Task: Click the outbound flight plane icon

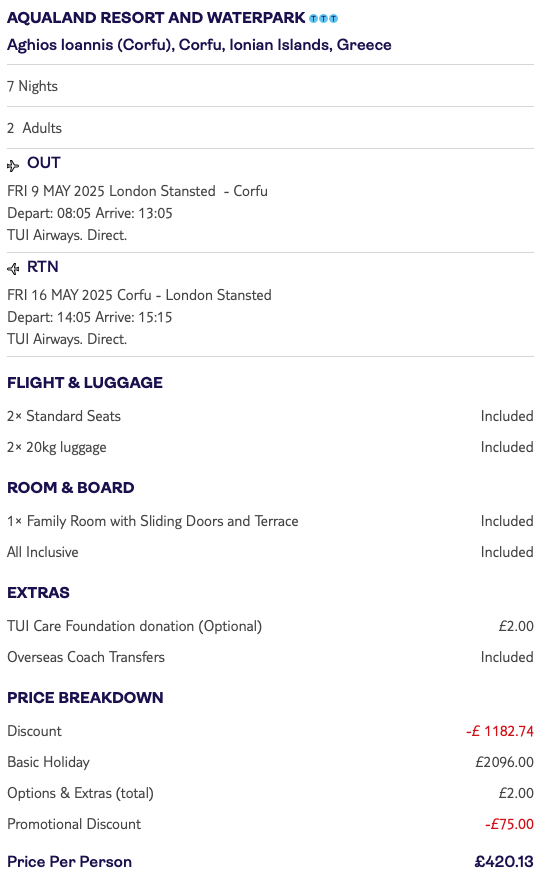Action: click(x=12, y=165)
